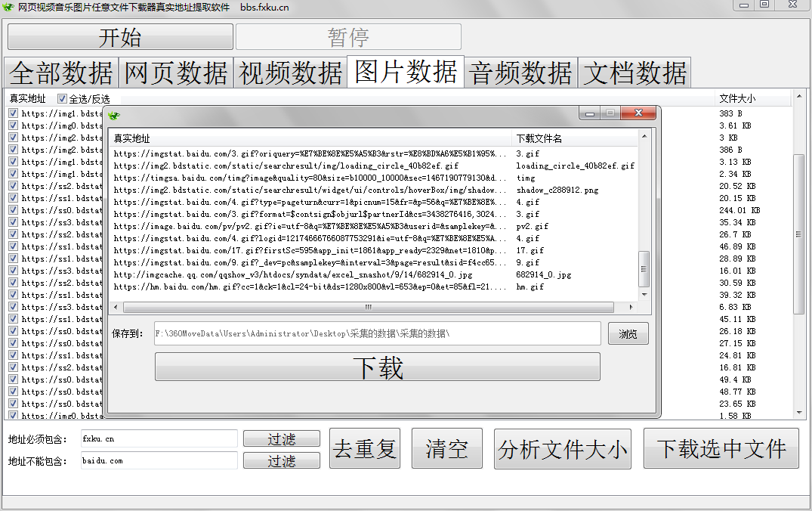The image size is (812, 511).
Task: Click dialog list scroll up arrow
Action: click(644, 136)
